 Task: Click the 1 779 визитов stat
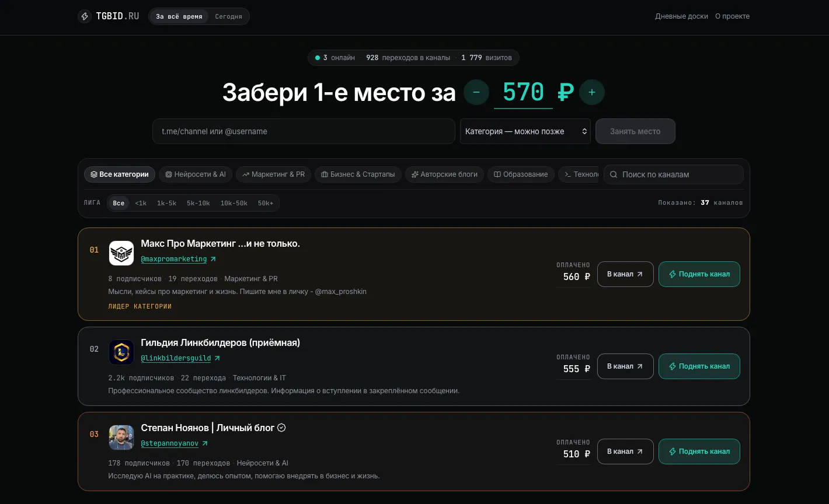tap(486, 58)
